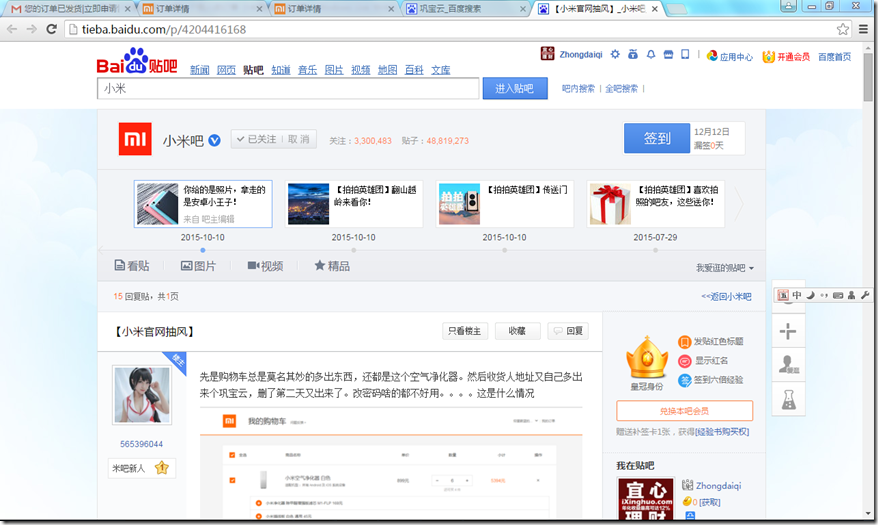Click the flask icon in right sidebar
The height and width of the screenshot is (525, 878).
pyautogui.click(x=788, y=399)
